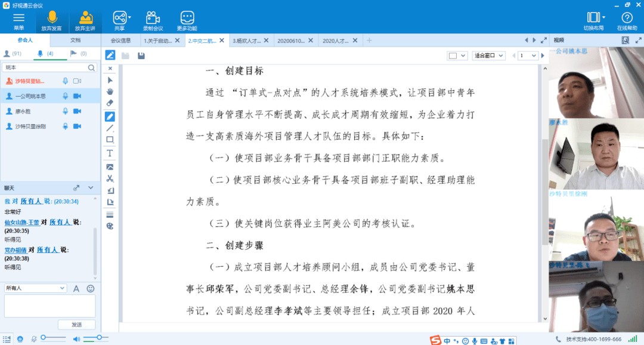Switch to tab 2020人才...

point(335,41)
